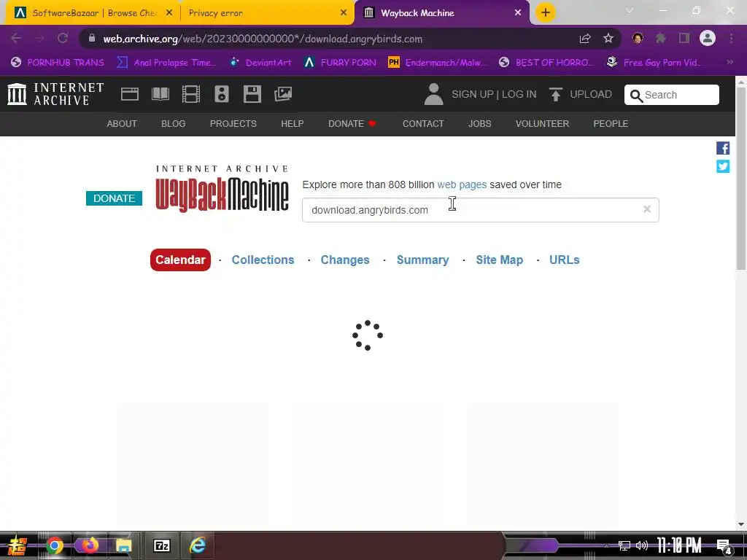Click the page vertical scrollbar thumb
The image size is (747, 560).
tap(741, 179)
